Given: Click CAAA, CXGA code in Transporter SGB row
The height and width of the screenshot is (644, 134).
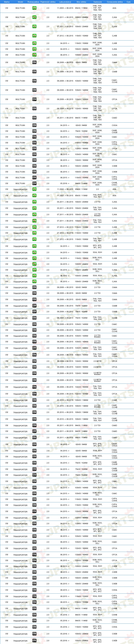Looking at the screenshot, I should click(x=114, y=457).
